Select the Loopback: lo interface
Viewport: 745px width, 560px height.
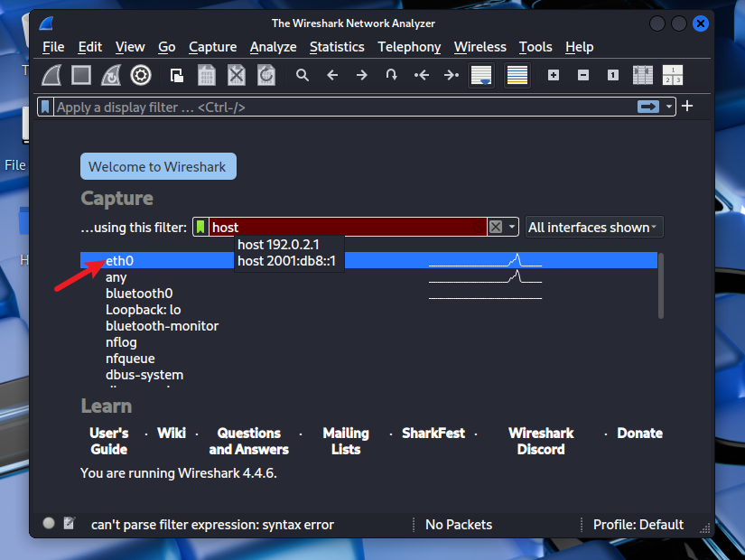[x=368, y=310]
